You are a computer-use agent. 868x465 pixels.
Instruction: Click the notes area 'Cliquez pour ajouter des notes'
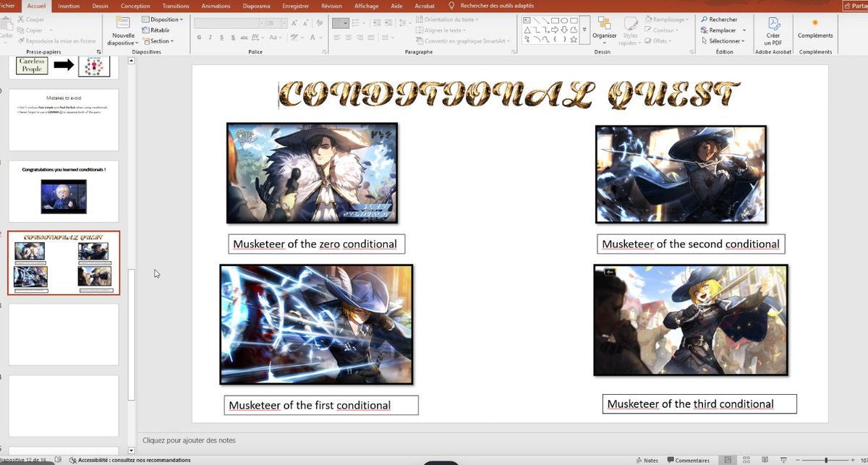click(x=189, y=440)
